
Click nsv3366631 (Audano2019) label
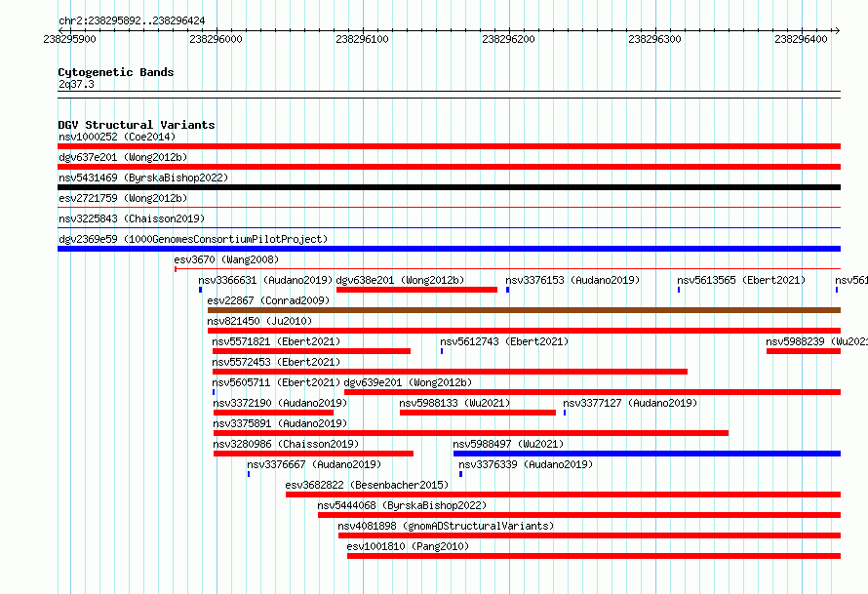[265, 280]
